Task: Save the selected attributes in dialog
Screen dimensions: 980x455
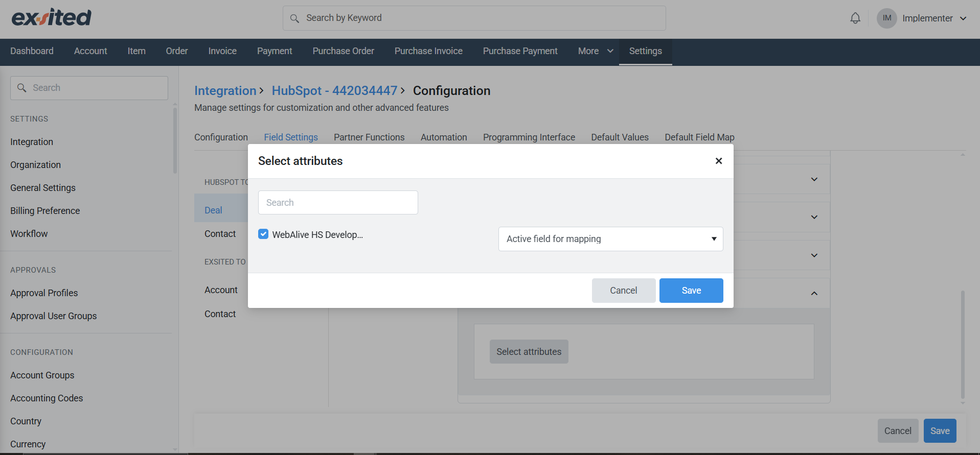Action: [x=691, y=291]
